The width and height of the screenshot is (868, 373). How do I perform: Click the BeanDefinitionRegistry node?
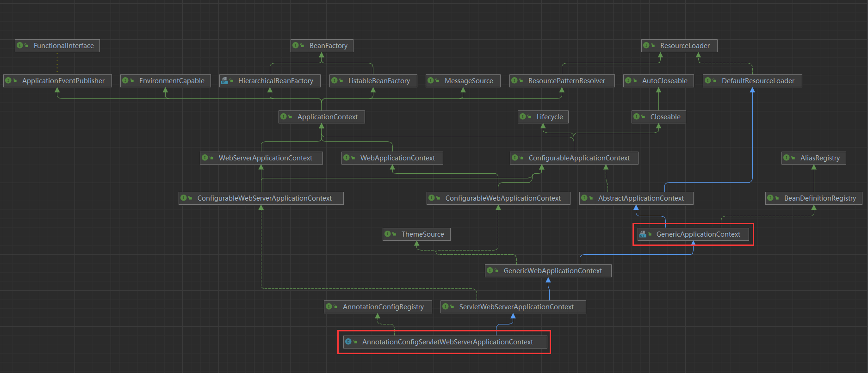814,198
